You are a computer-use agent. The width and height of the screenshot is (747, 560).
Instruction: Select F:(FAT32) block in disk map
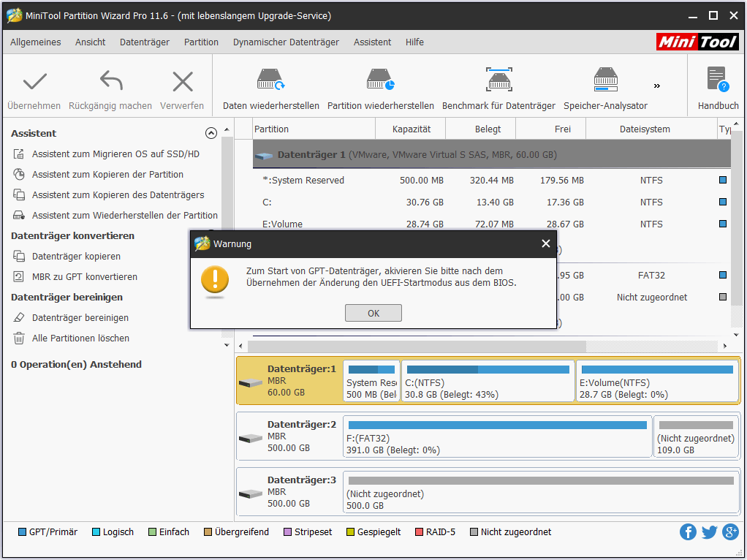pos(497,436)
